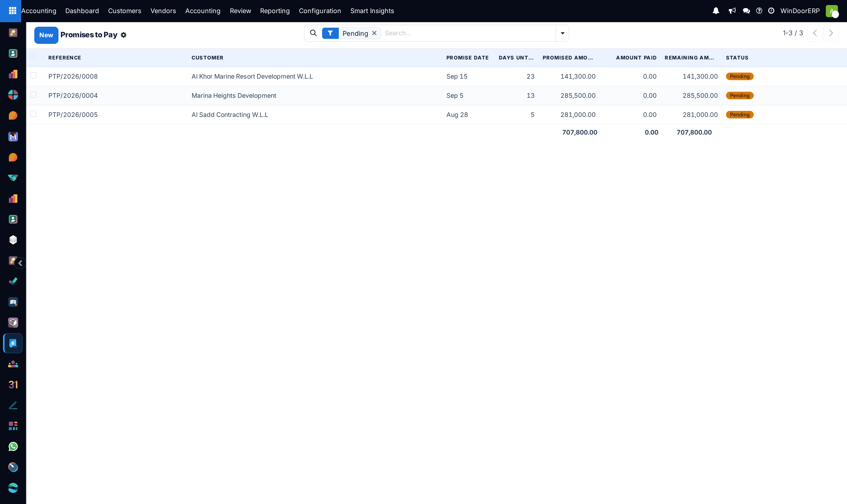
Task: Sort by the Status column header
Action: 737,58
